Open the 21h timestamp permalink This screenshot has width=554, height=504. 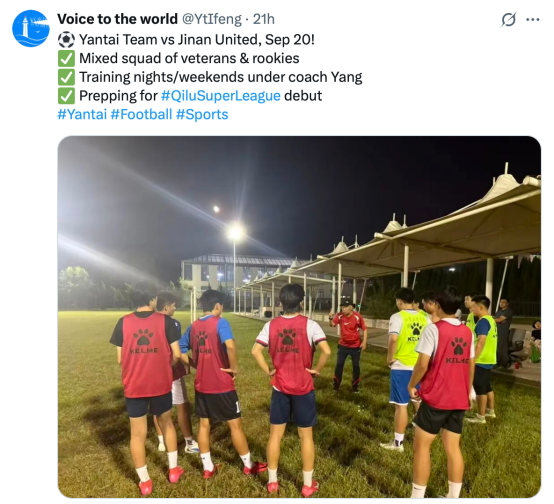pyautogui.click(x=264, y=19)
